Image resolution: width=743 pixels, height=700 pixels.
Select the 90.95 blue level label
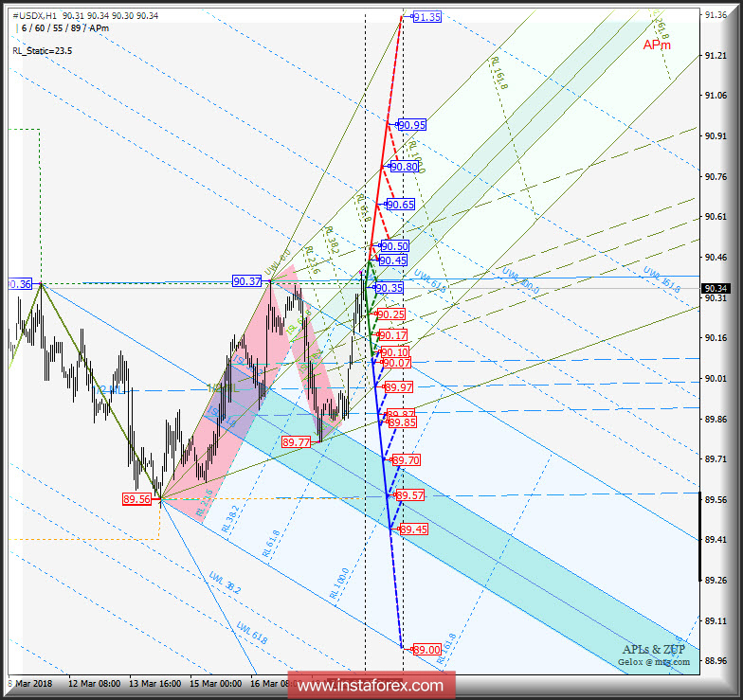click(x=411, y=125)
